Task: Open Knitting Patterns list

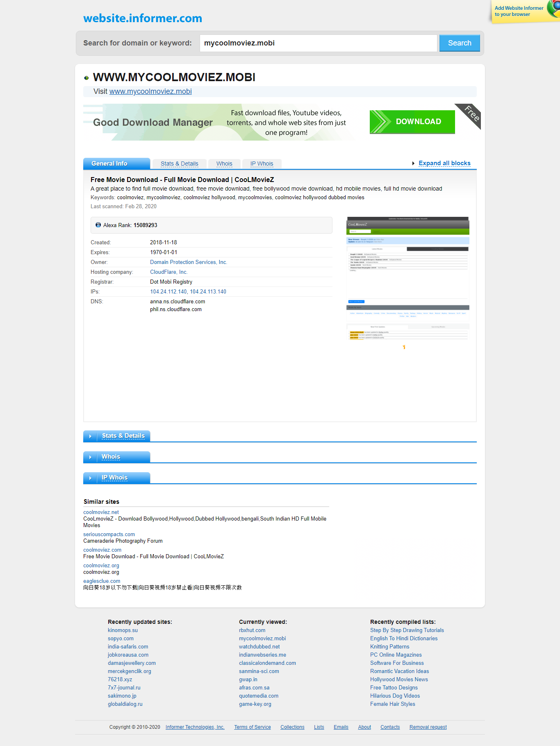Action: click(389, 647)
